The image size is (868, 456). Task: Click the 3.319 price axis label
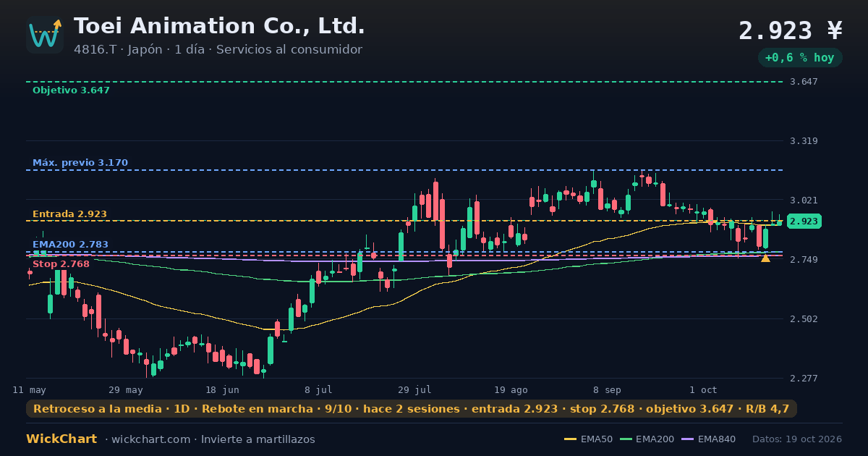tap(804, 141)
